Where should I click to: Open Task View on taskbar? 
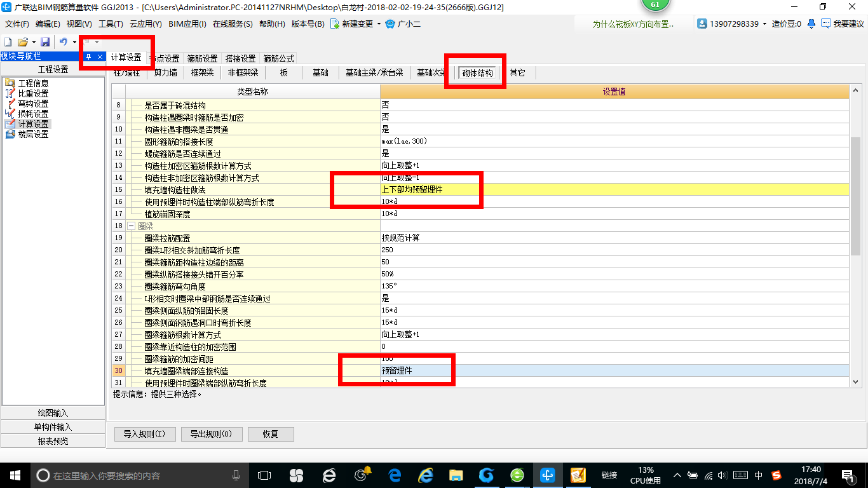click(264, 475)
